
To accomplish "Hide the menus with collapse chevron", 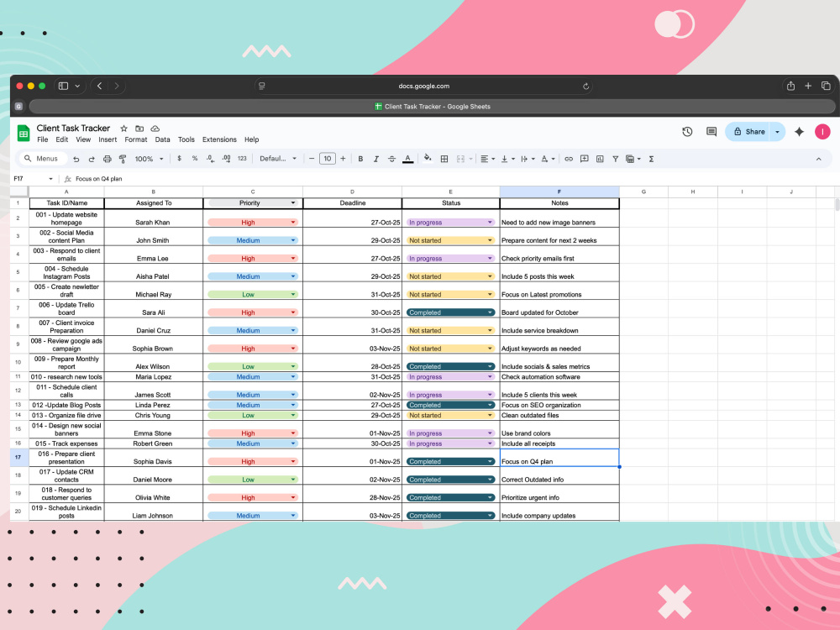I will coord(818,159).
